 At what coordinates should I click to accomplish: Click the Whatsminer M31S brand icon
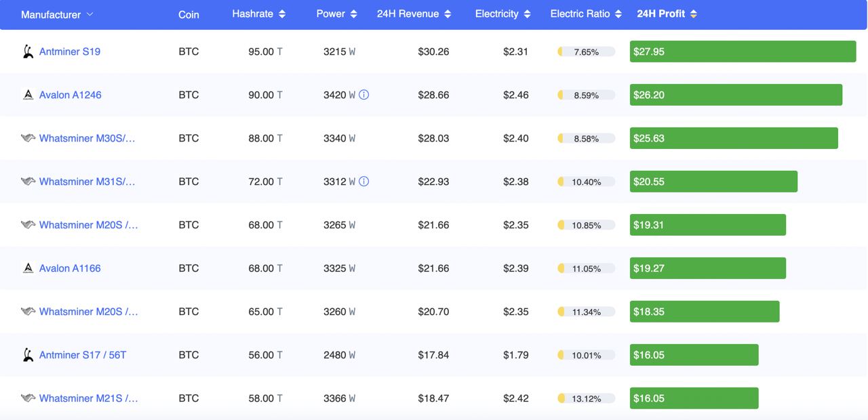tap(28, 182)
